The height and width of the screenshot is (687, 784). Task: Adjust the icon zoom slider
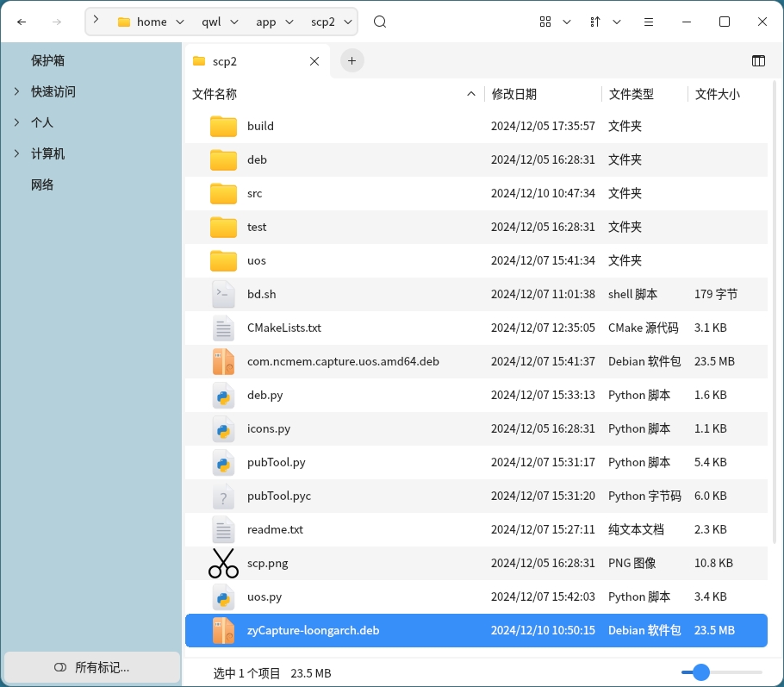(x=701, y=672)
